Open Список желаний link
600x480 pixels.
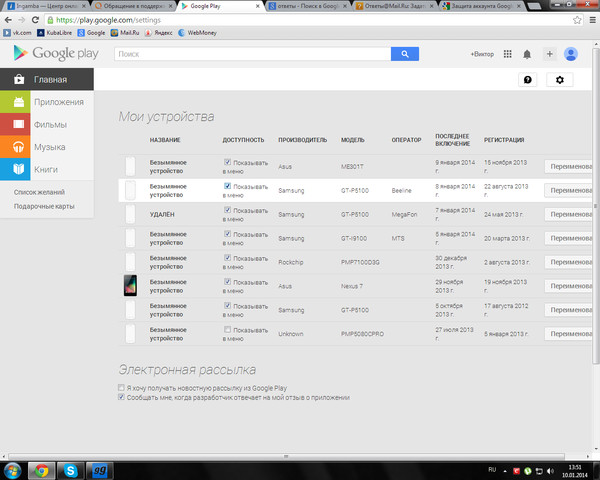[39, 192]
